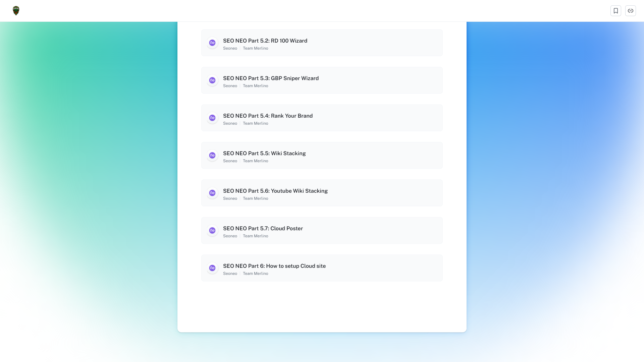Click the Seoneo avatar beside RD 100 Wizard
The height and width of the screenshot is (362, 644).
pos(212,43)
